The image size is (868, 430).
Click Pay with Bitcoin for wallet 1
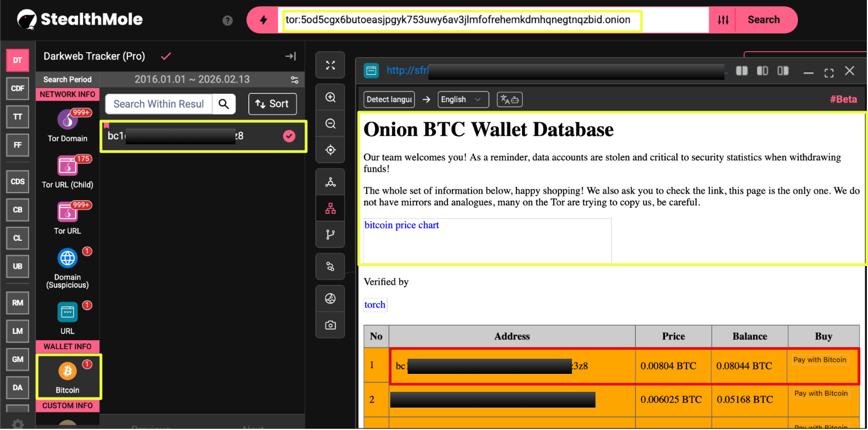(819, 360)
